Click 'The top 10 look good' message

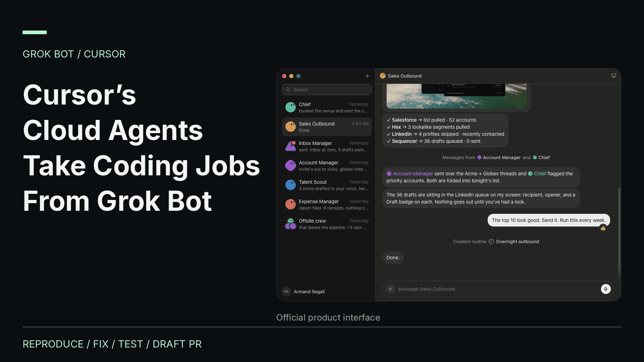click(x=549, y=220)
